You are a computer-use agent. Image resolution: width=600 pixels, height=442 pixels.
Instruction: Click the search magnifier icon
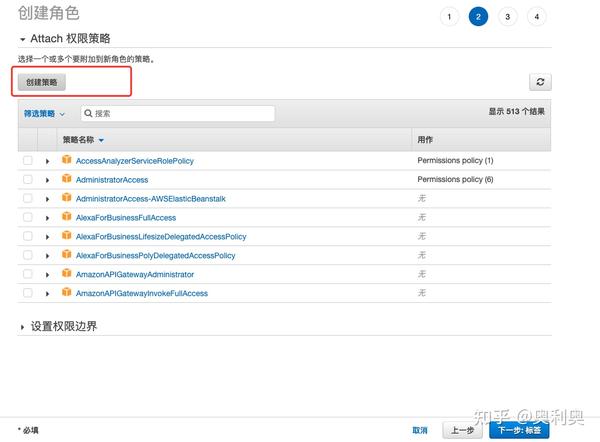88,113
